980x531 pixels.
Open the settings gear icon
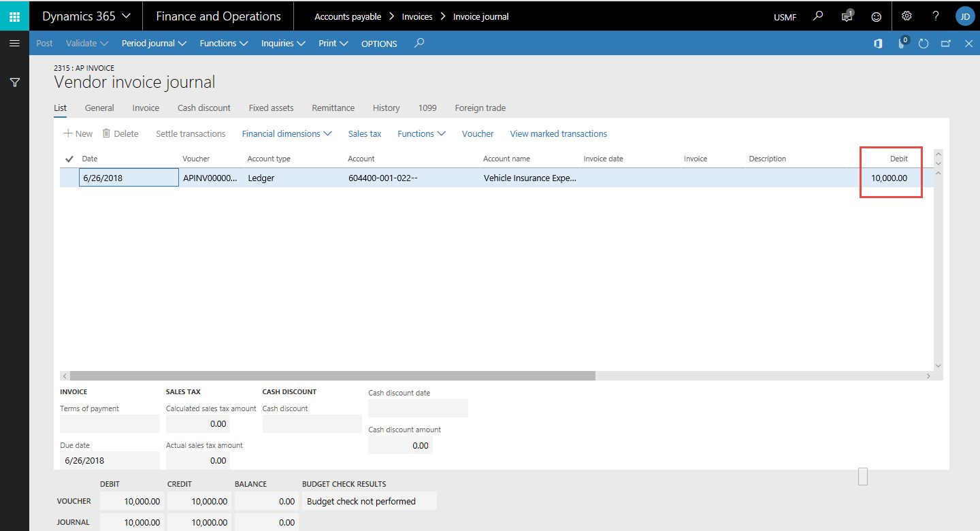coord(906,16)
